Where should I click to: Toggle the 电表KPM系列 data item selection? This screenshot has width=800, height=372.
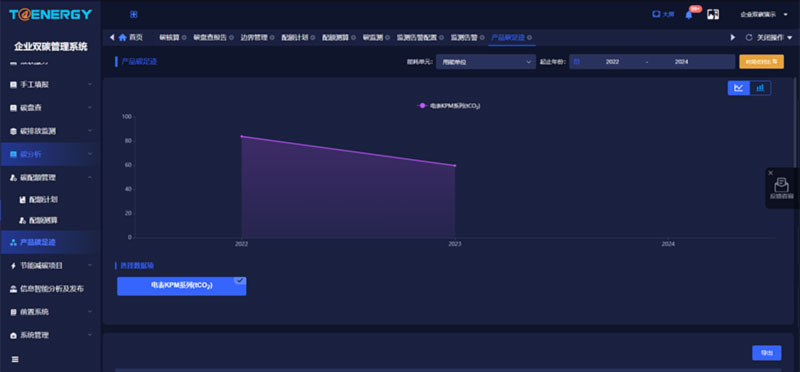coord(182,286)
